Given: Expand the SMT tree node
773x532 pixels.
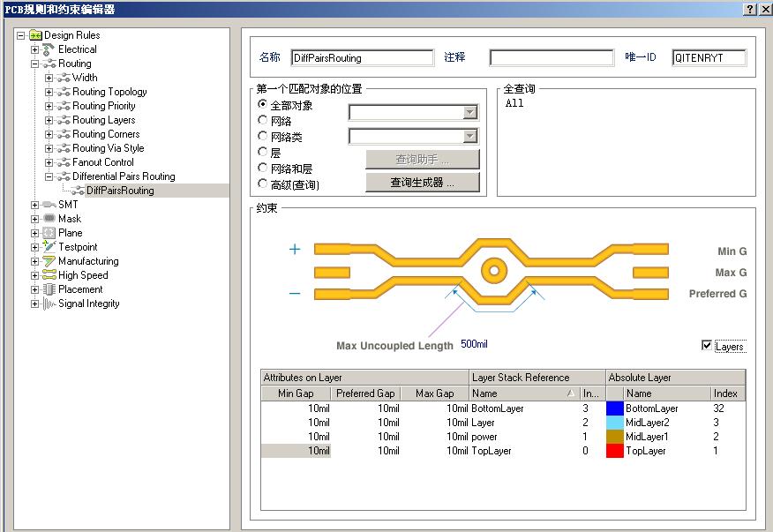Looking at the screenshot, I should (34, 205).
